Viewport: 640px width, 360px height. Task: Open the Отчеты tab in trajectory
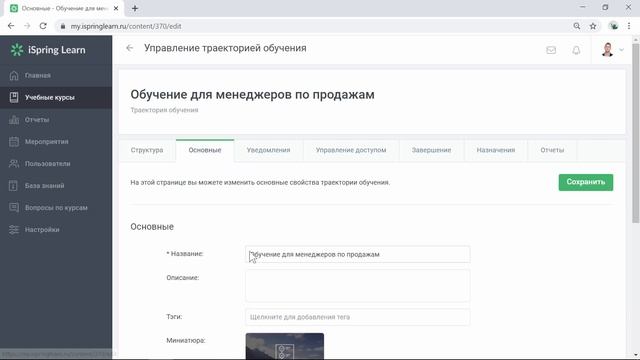click(x=552, y=150)
